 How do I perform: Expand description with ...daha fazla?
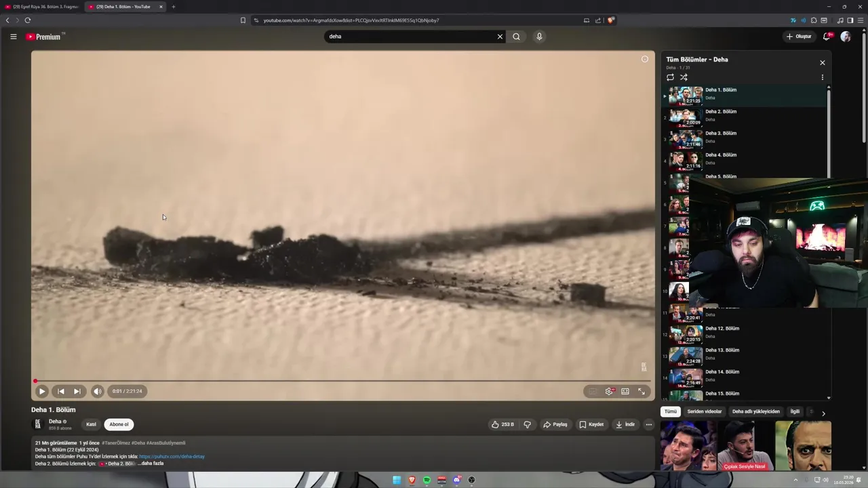tap(152, 464)
